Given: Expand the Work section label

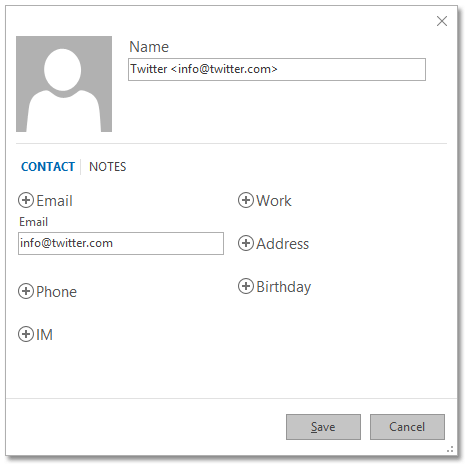Looking at the screenshot, I should click(x=274, y=201).
